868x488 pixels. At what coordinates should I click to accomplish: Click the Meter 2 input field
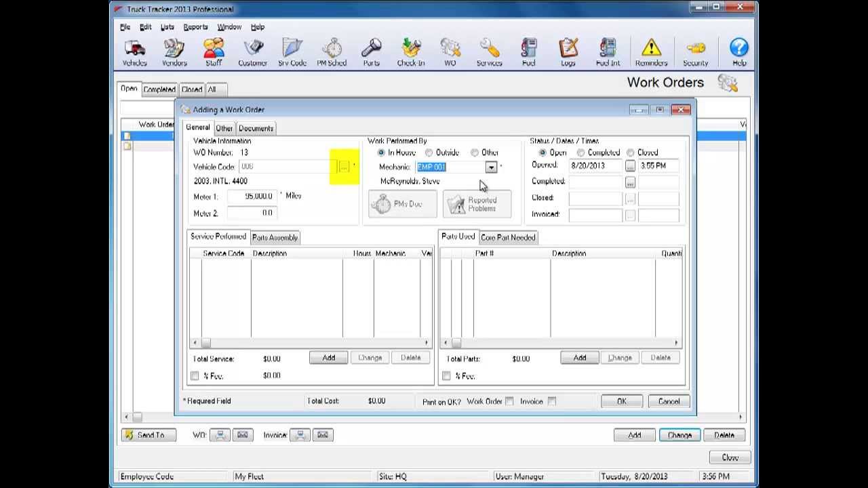coord(251,213)
